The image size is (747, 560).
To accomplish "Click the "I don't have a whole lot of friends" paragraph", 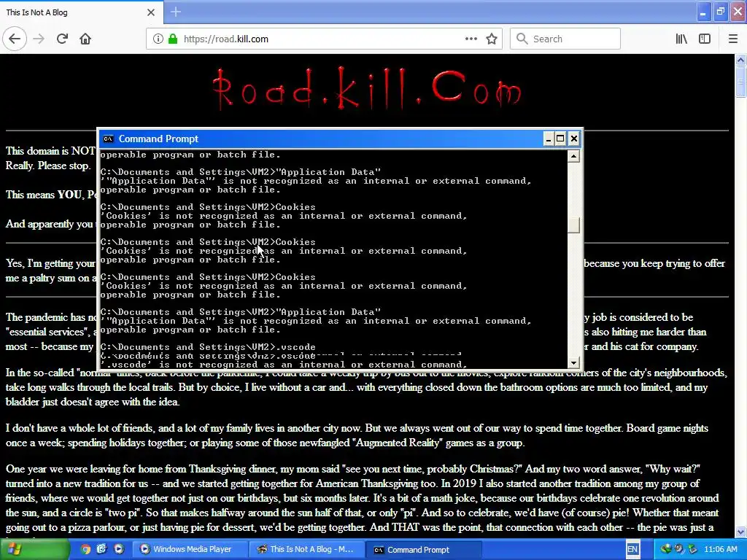I will (357, 435).
